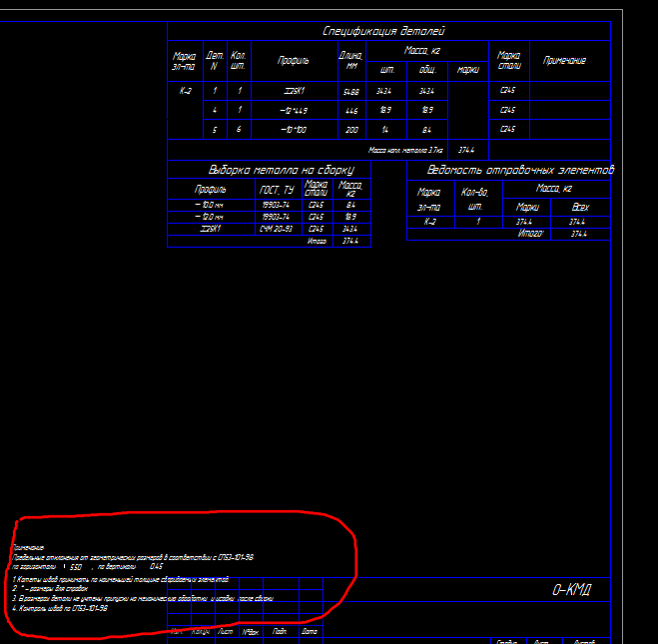Click the 'Всех' mass subheader
This screenshot has height=644, width=658.
click(580, 208)
